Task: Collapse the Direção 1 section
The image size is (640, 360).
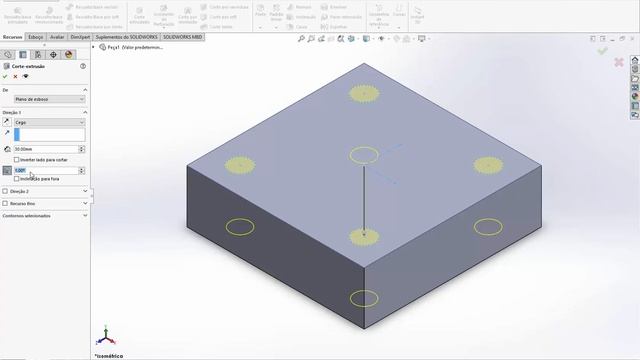Action: pyautogui.click(x=85, y=112)
